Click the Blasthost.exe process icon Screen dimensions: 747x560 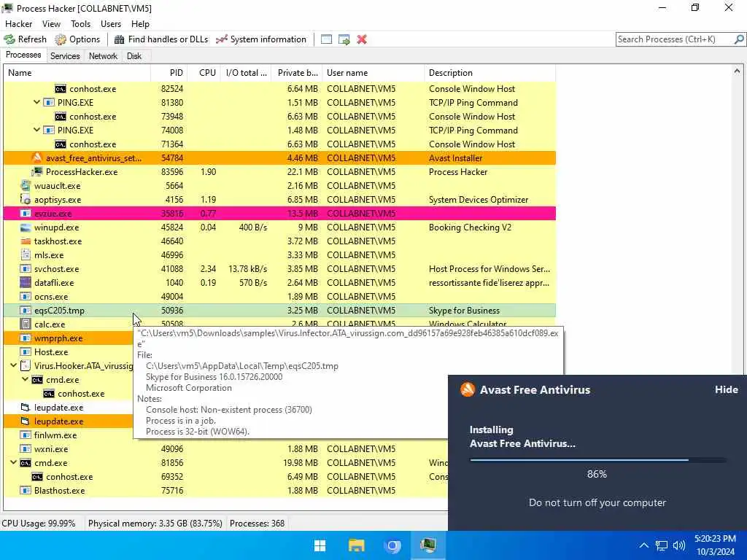pyautogui.click(x=26, y=490)
